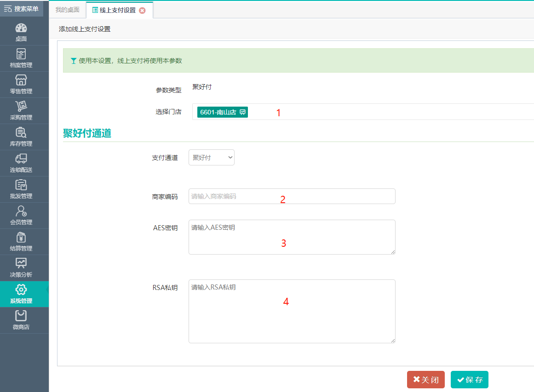
Task: Click the 商家编码 label
Action: 165,197
